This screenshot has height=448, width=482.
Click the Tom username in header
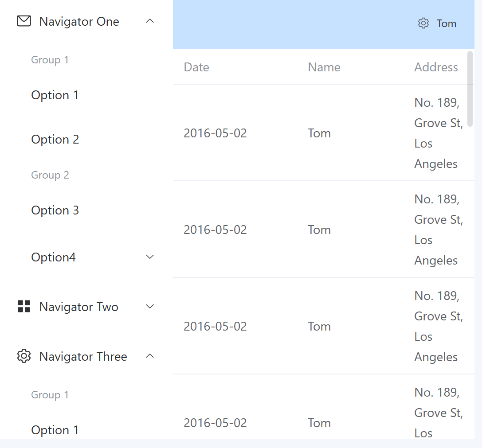447,23
